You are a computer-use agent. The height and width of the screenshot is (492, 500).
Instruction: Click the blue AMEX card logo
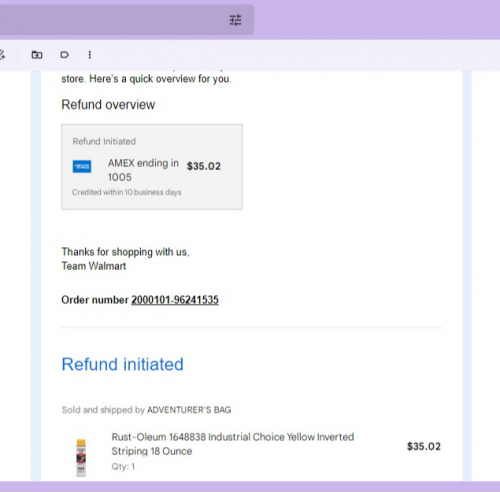[82, 167]
